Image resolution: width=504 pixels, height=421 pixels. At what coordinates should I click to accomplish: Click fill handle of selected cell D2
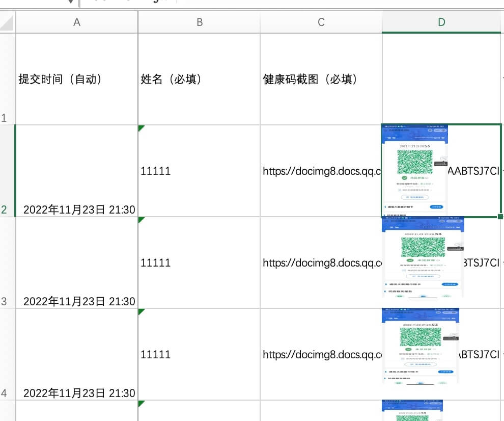(x=500, y=217)
